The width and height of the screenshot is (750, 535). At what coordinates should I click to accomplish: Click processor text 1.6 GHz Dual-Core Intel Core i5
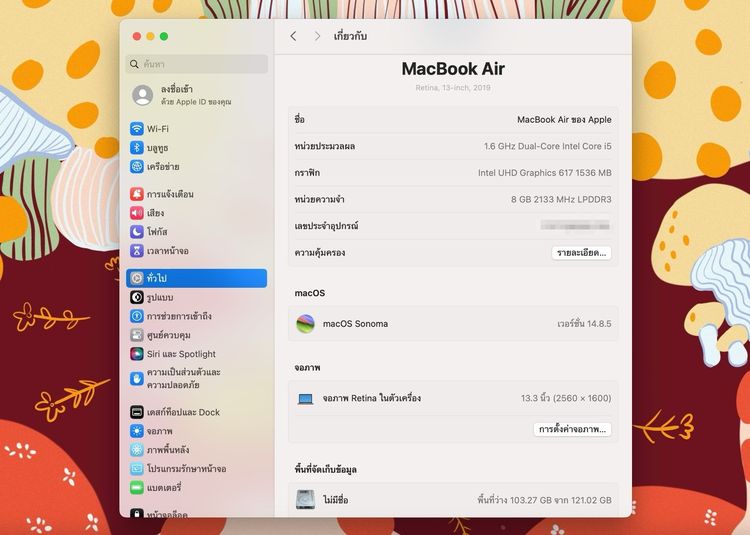pos(548,146)
